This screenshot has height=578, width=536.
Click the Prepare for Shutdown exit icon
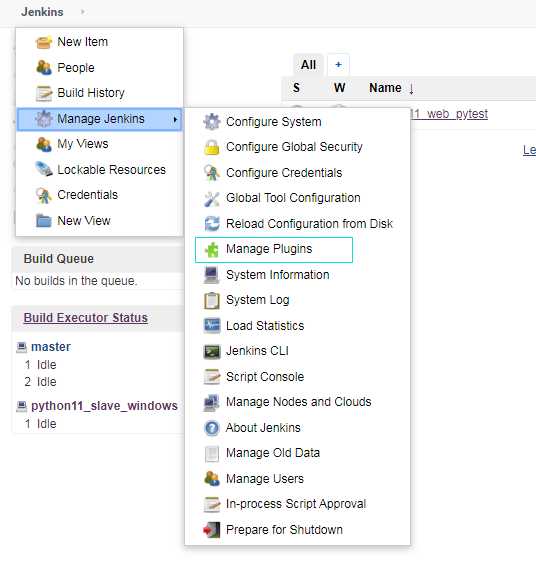tap(212, 530)
